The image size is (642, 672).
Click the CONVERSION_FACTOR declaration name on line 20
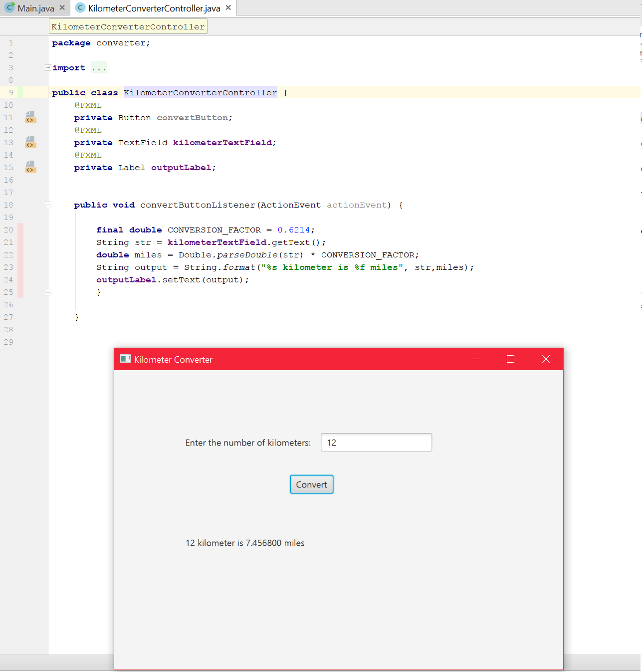[x=214, y=230]
